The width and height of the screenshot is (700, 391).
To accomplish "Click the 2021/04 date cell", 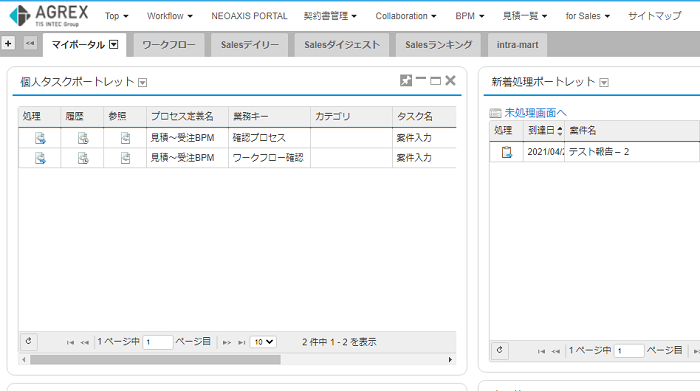I will tap(544, 152).
